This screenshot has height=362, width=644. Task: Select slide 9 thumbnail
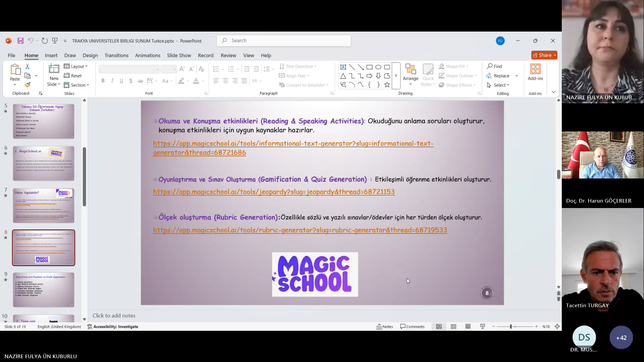44,290
